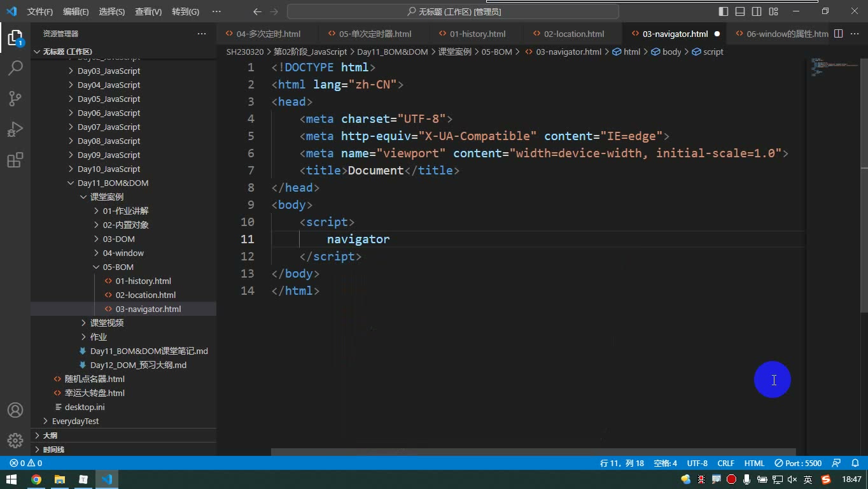The height and width of the screenshot is (489, 868).
Task: Toggle Windows volume mute icon in tray
Action: click(x=792, y=479)
